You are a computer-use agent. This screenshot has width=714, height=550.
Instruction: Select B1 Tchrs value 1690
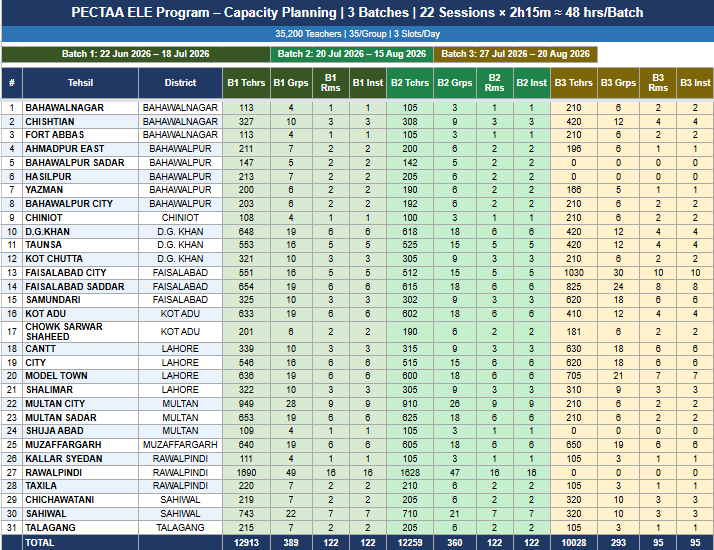pyautogui.click(x=246, y=473)
